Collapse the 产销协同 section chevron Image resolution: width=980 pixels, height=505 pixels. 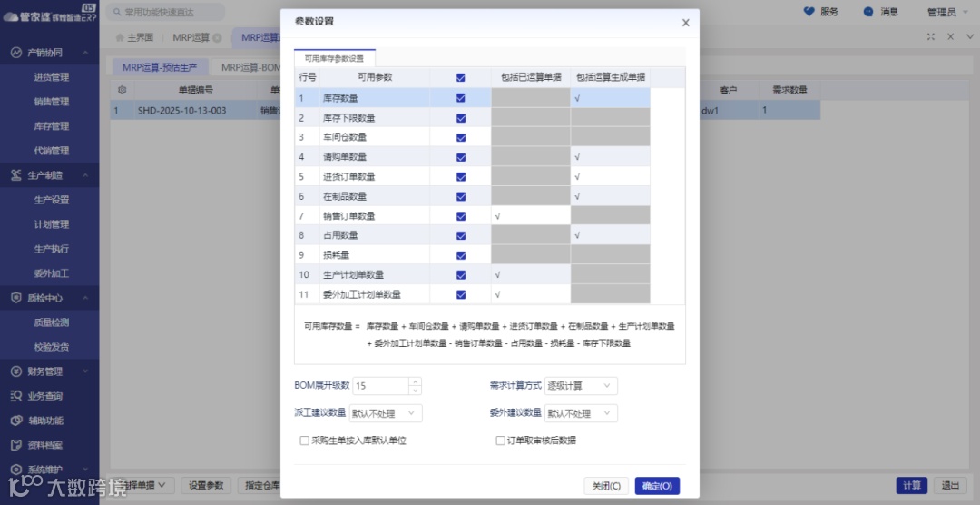85,53
